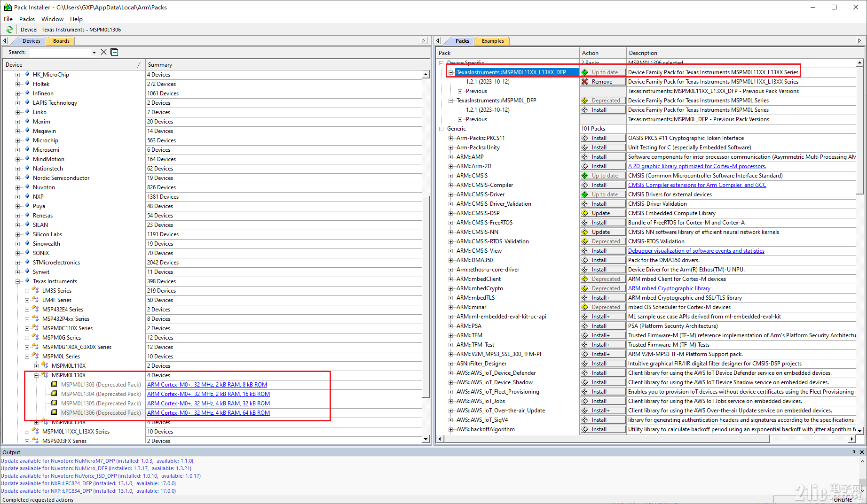
Task: Pin the Output panel with pushpin icon
Action: (x=854, y=452)
